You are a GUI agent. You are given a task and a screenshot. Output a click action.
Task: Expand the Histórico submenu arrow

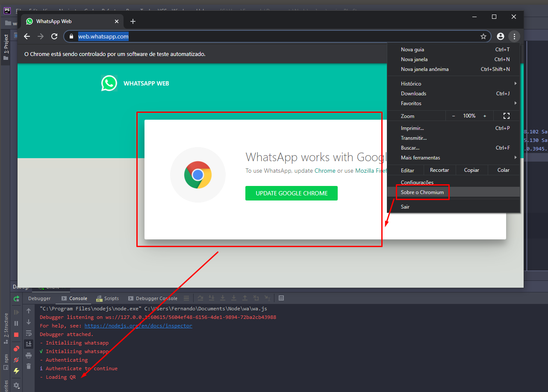pos(515,83)
